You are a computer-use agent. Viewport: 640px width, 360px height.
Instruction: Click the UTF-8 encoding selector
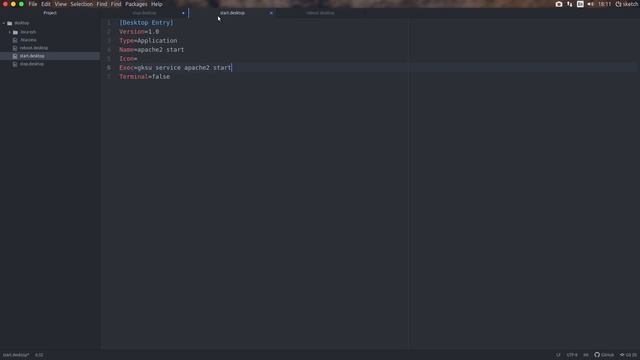click(x=572, y=355)
